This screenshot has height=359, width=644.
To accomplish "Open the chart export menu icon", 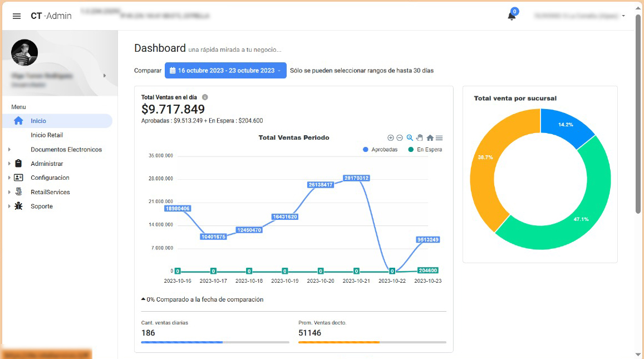I will 439,138.
